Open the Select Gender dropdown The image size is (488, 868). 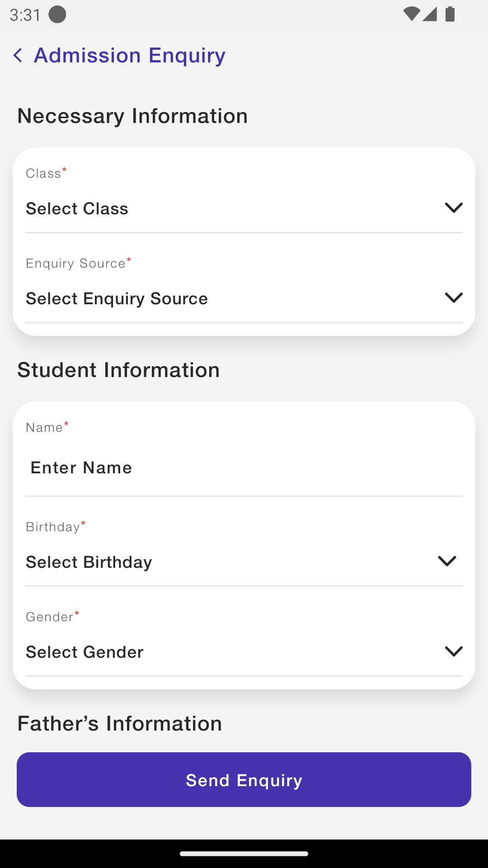[x=244, y=652]
